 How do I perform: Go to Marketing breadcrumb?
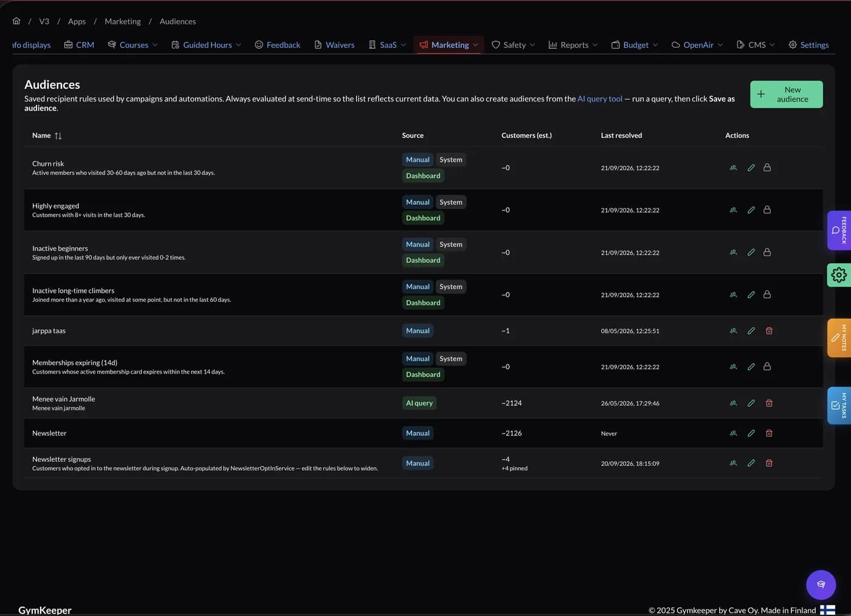[123, 21]
